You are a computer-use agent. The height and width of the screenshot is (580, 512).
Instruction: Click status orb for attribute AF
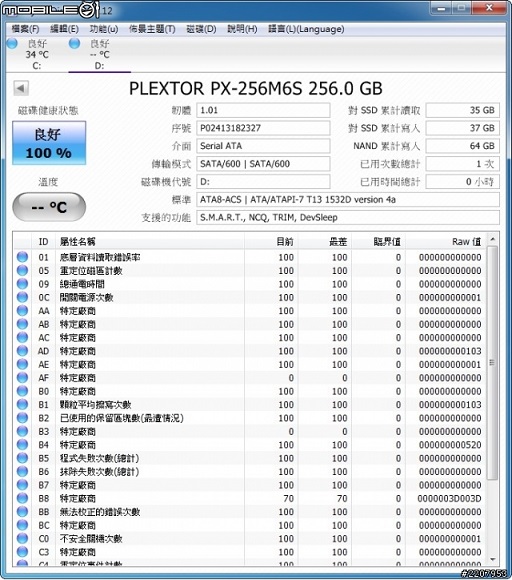pyautogui.click(x=22, y=378)
